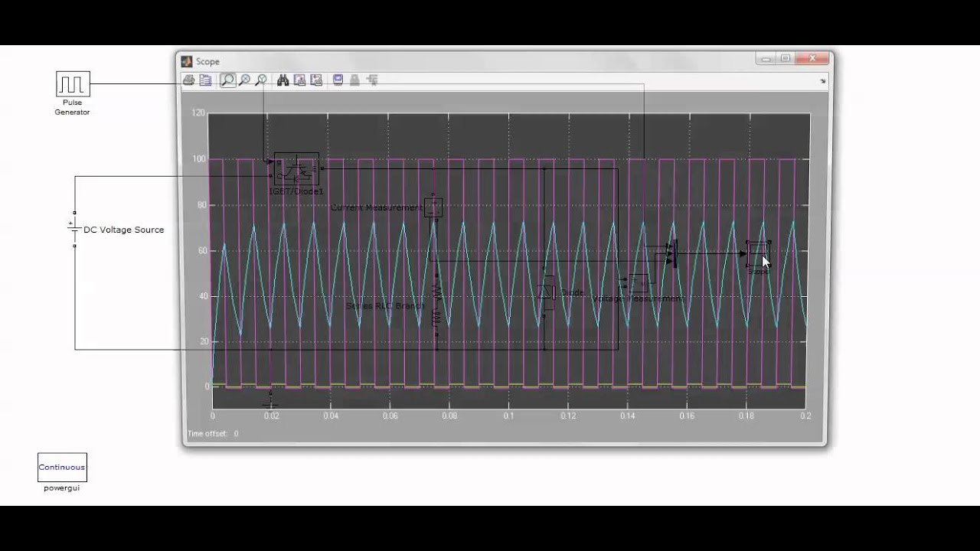Click the y-axis tick label '120'
Screen dimensions: 980x551
click(x=199, y=113)
